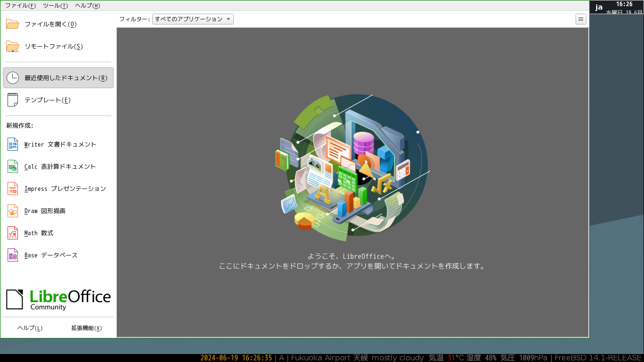Create a new Math 数式
Screen dimensions: 644x362
tap(39, 233)
